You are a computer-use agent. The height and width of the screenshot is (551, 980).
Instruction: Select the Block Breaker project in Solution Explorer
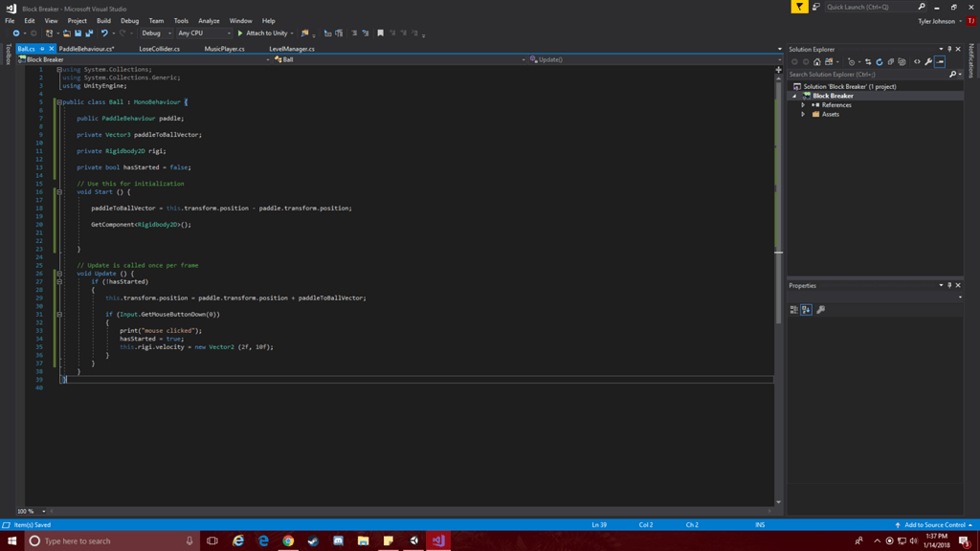click(835, 95)
